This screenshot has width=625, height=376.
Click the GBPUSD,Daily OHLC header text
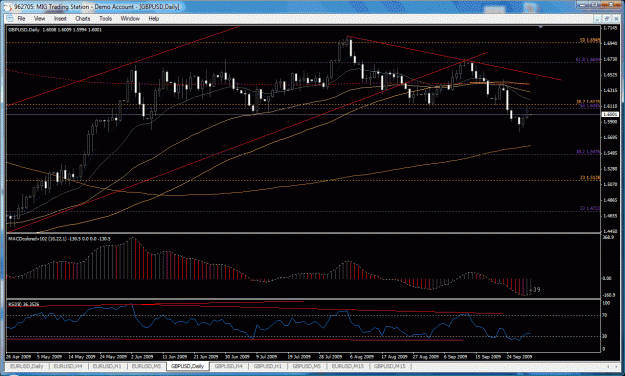[x=55, y=30]
